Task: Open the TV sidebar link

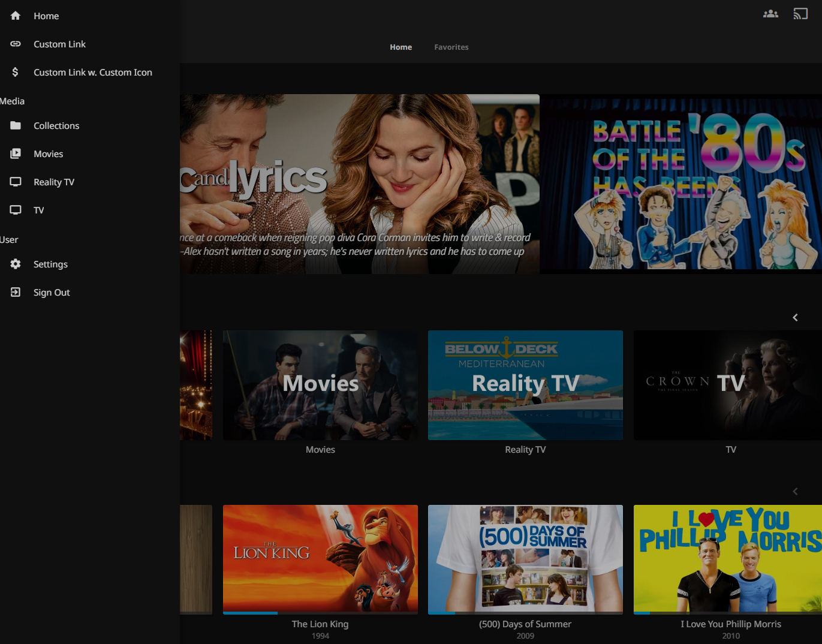Action: coord(39,210)
